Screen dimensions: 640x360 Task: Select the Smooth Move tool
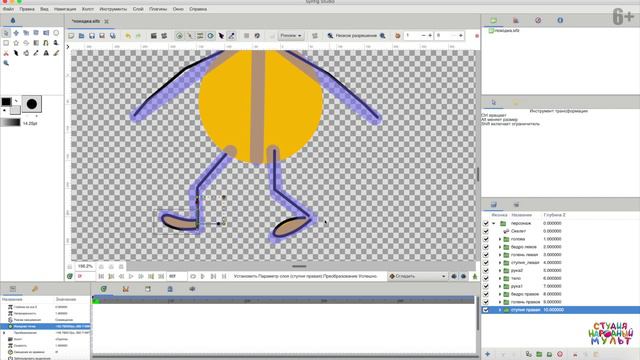pyautogui.click(x=16, y=33)
